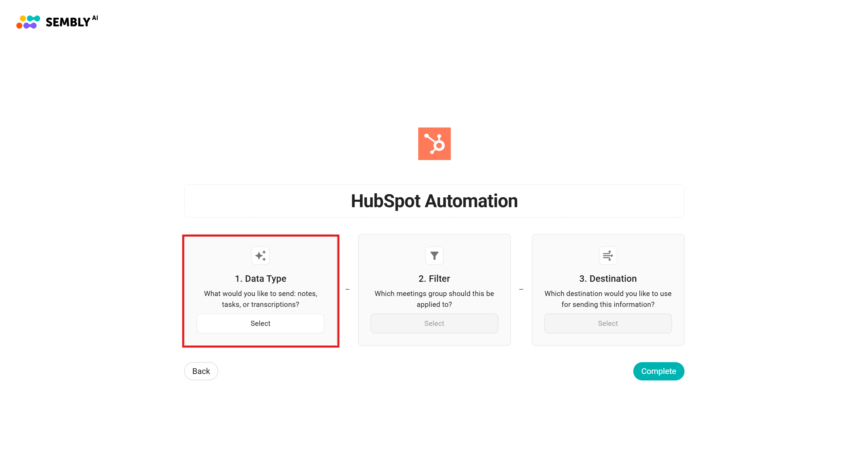Click the Data Type sparkle icon

pyautogui.click(x=261, y=256)
